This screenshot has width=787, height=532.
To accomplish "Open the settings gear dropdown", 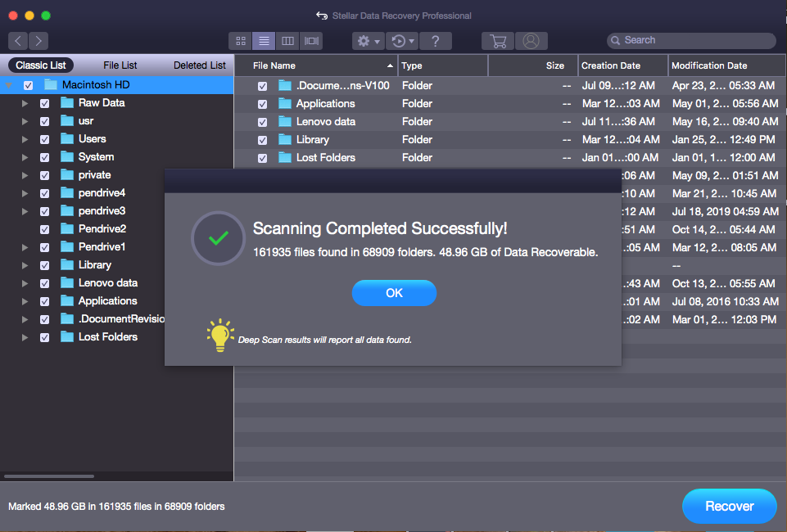I will [368, 41].
